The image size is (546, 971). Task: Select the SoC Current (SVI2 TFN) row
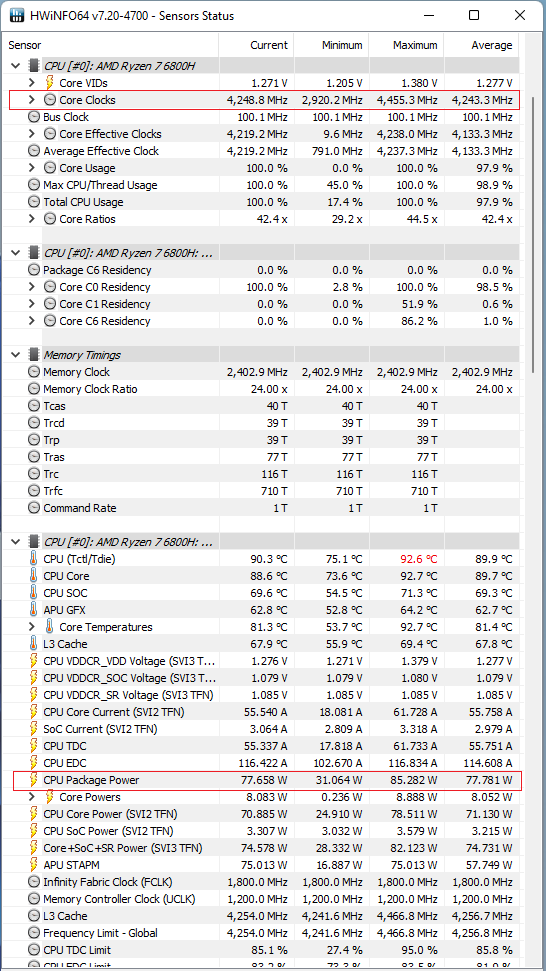[262, 729]
